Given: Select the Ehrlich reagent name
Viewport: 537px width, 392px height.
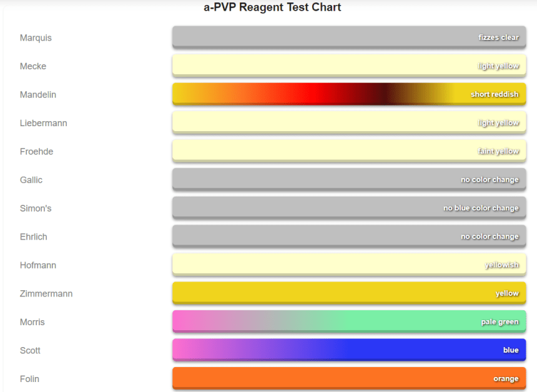Looking at the screenshot, I should [33, 237].
